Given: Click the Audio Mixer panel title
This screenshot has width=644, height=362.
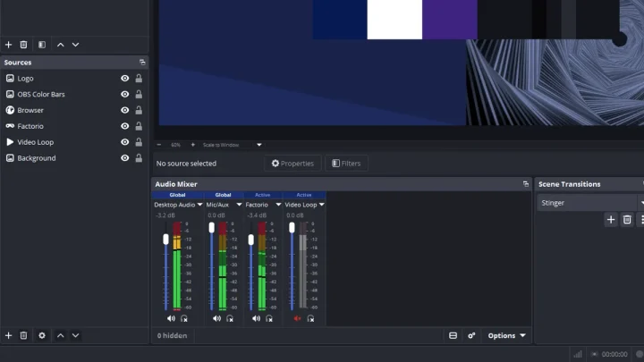Looking at the screenshot, I should [176, 184].
